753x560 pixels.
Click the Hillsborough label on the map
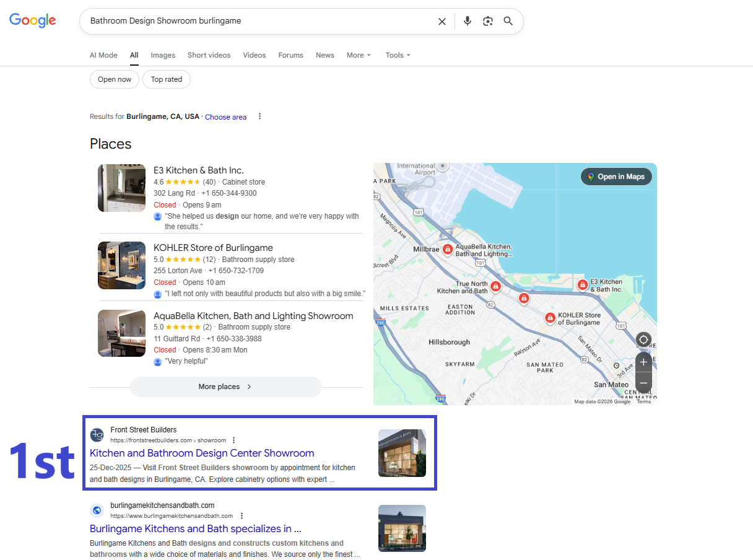449,342
